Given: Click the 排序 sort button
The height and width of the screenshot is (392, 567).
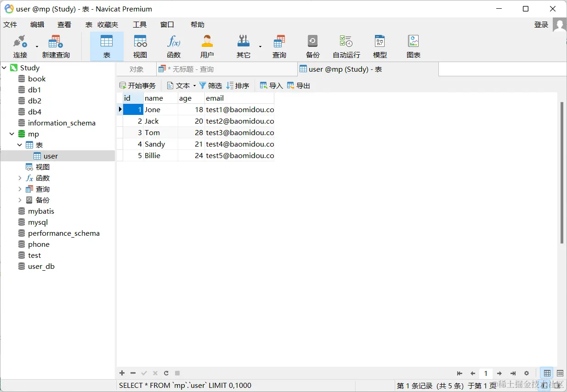Looking at the screenshot, I should [x=238, y=85].
